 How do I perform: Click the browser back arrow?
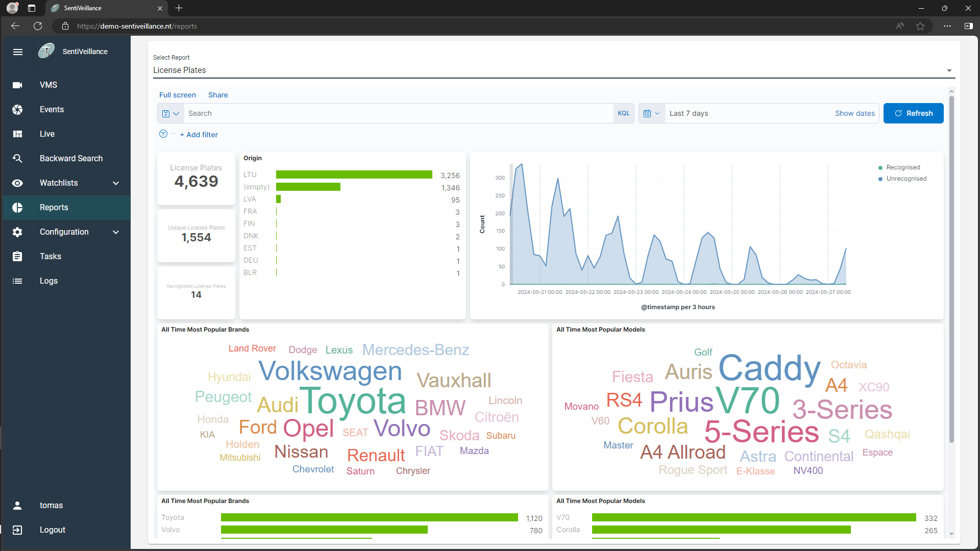coord(15,26)
